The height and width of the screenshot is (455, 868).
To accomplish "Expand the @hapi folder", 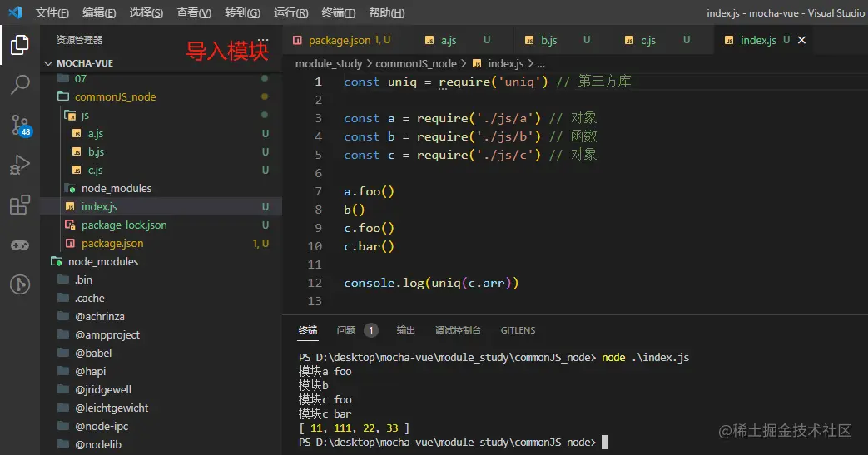I will coord(161,371).
